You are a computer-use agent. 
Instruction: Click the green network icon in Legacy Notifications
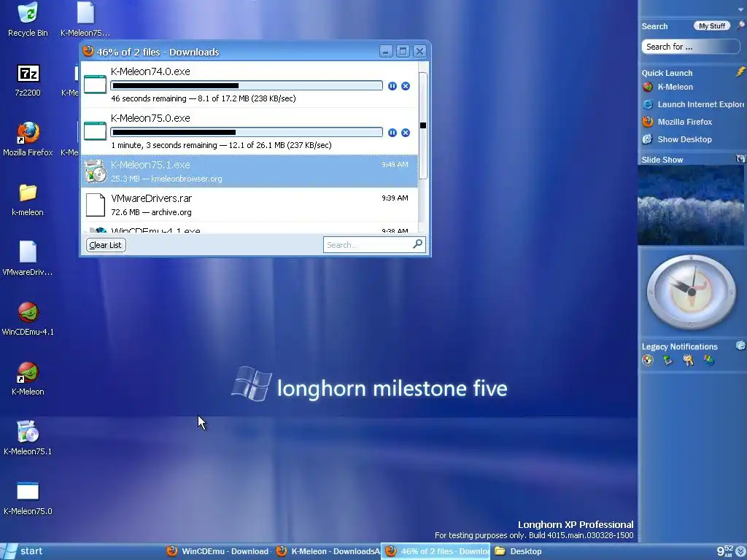point(668,360)
